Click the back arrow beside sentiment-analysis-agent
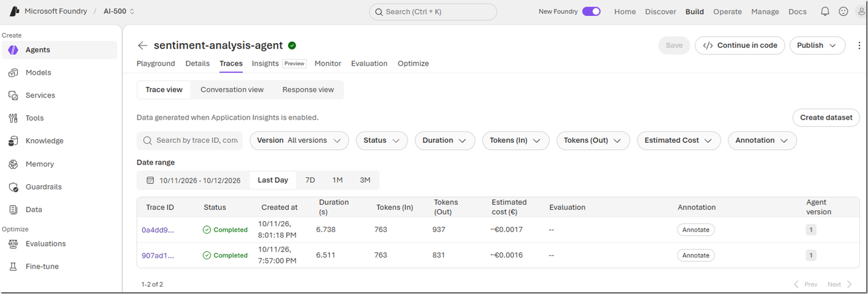868x294 pixels. (142, 45)
